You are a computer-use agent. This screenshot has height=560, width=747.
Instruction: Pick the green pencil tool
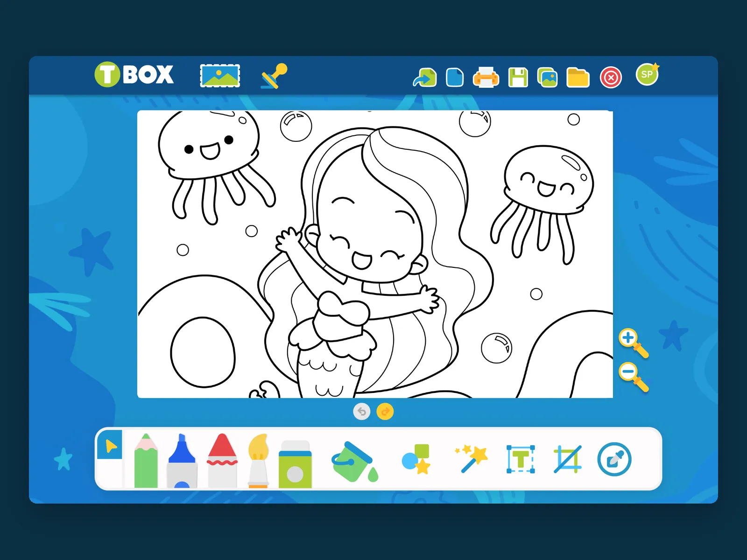(x=146, y=461)
